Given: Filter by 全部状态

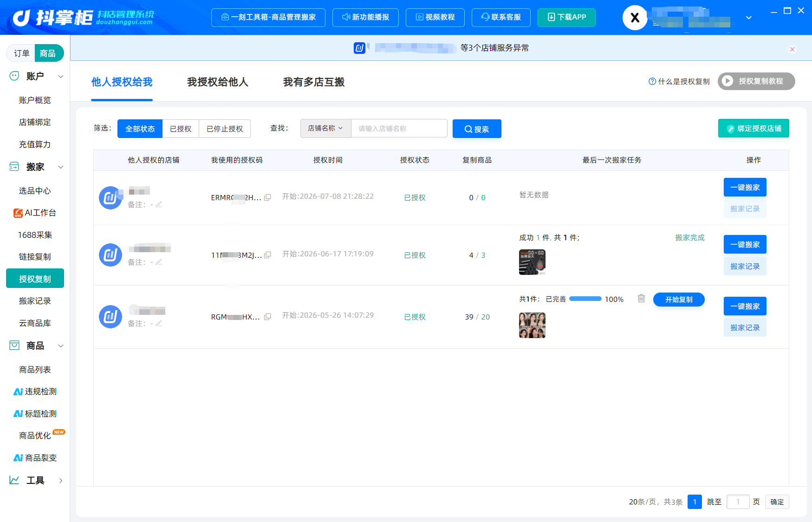Looking at the screenshot, I should coord(140,129).
